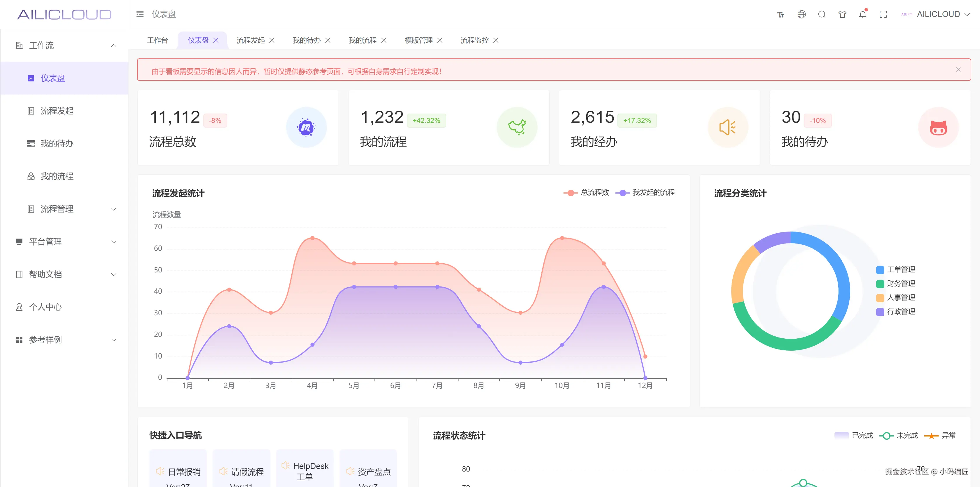
Task: Click the globe language switcher icon
Action: point(801,15)
